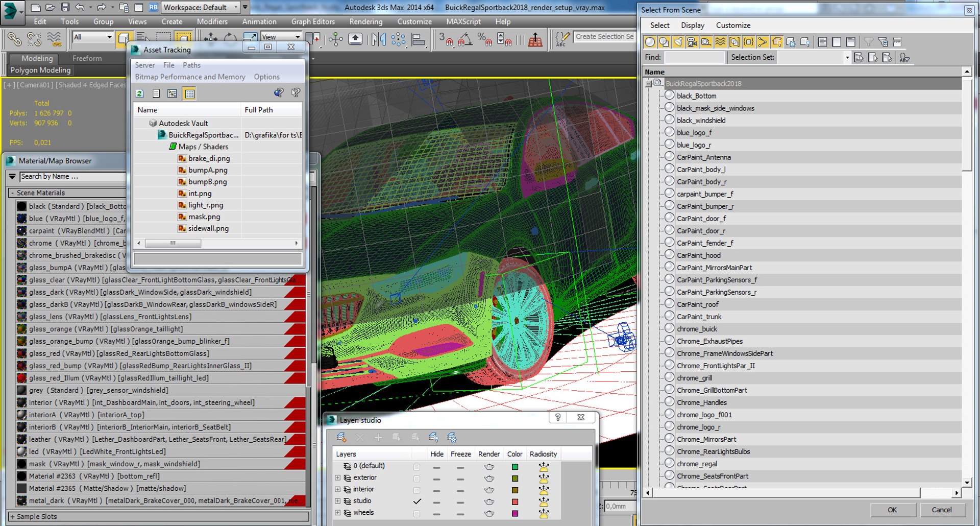Toggle Radiosity for the 0 (default) layer
This screenshot has width=980, height=526.
coord(544,466)
